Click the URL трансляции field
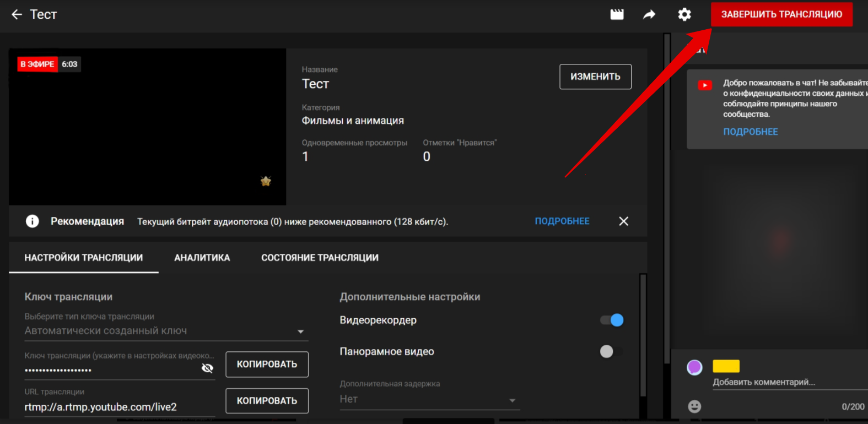This screenshot has height=424, width=868. click(120, 407)
